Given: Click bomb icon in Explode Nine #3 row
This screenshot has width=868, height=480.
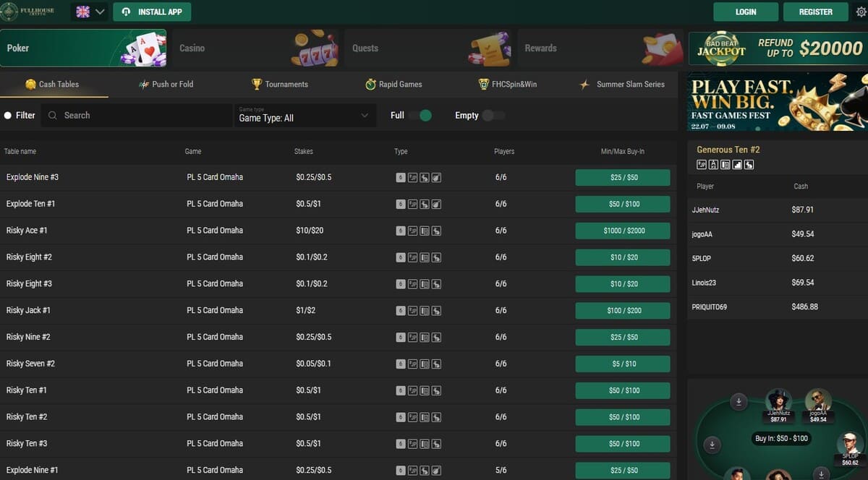Looking at the screenshot, I should [x=436, y=177].
